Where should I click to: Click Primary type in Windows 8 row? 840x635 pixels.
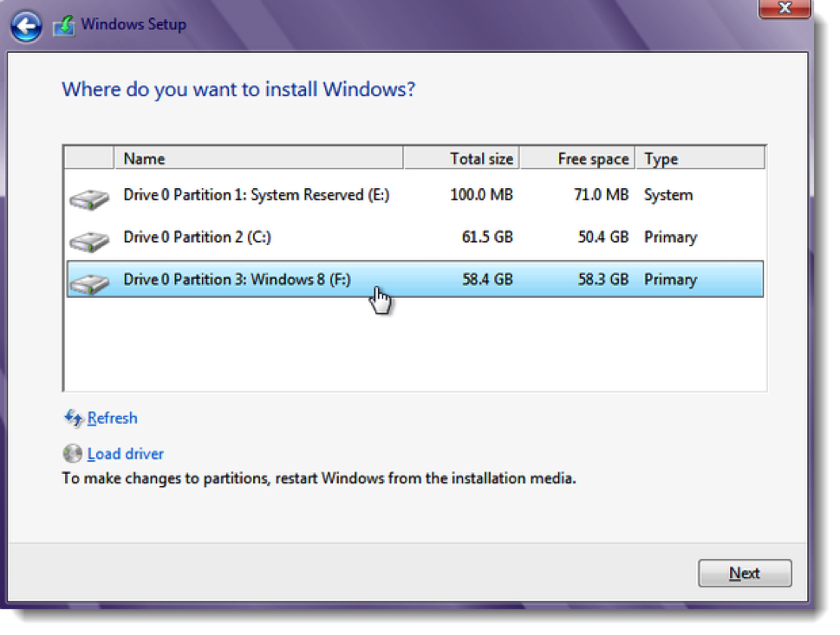[x=671, y=280]
